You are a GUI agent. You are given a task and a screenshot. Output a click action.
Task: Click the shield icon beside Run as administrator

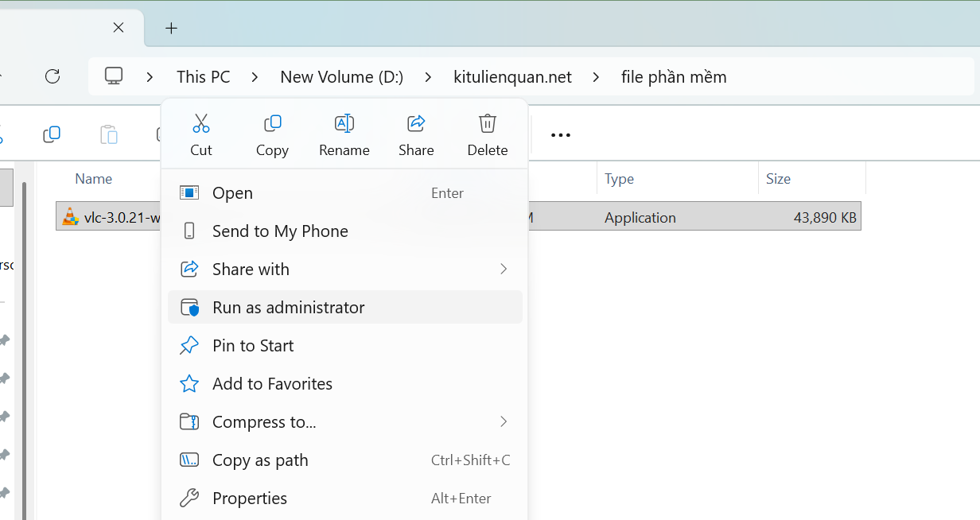(x=189, y=308)
